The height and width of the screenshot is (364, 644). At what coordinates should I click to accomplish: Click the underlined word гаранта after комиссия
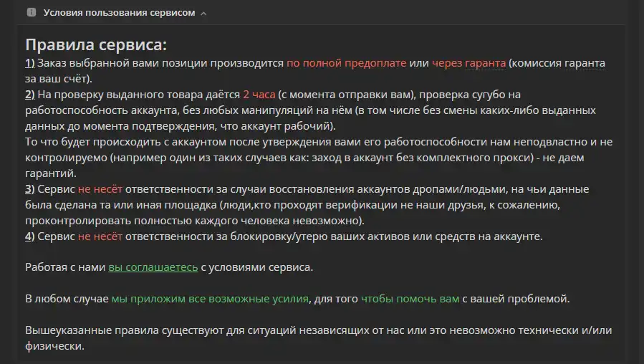[585, 63]
